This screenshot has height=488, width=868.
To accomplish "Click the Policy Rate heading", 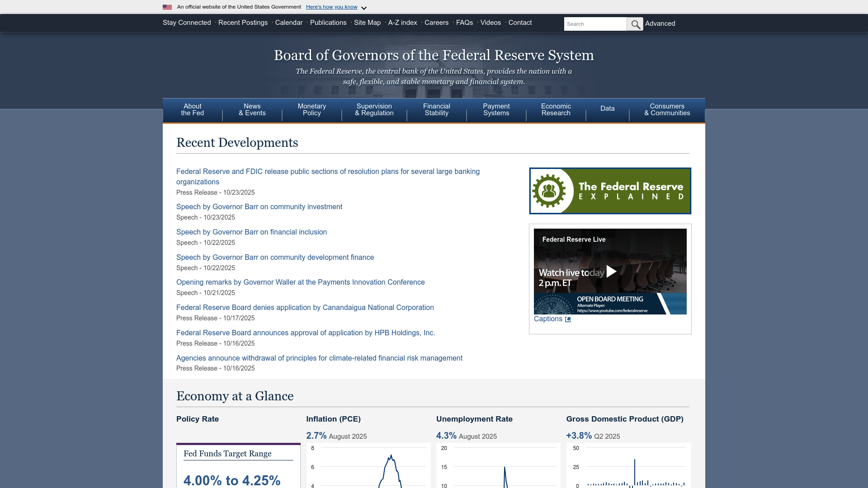I will (198, 419).
